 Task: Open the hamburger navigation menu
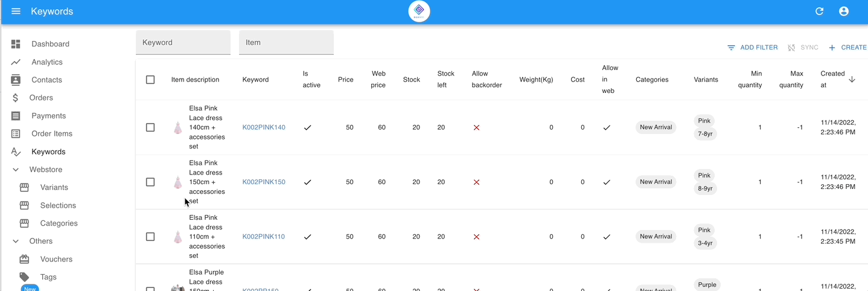(16, 11)
